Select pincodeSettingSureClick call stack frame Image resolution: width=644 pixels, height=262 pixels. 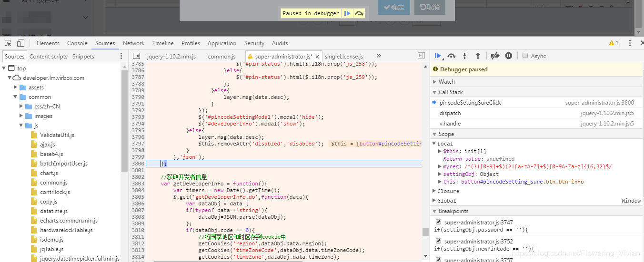point(537,103)
